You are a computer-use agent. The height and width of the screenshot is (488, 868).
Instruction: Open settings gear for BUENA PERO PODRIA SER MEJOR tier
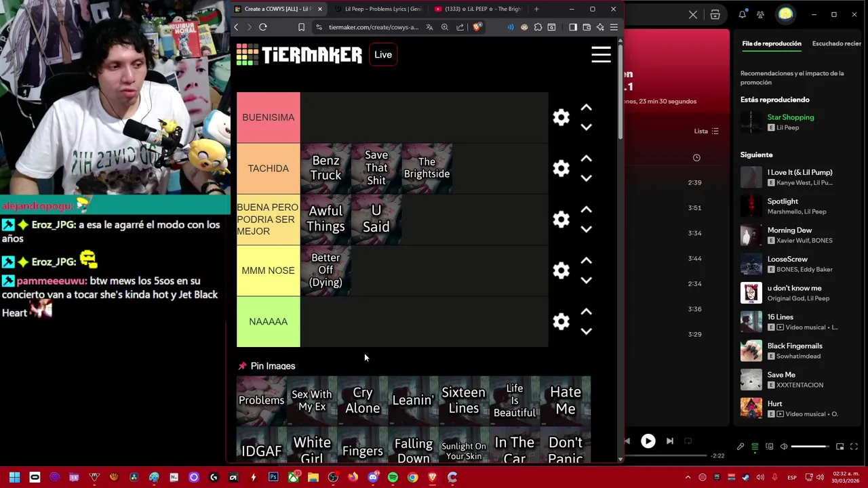pyautogui.click(x=561, y=219)
